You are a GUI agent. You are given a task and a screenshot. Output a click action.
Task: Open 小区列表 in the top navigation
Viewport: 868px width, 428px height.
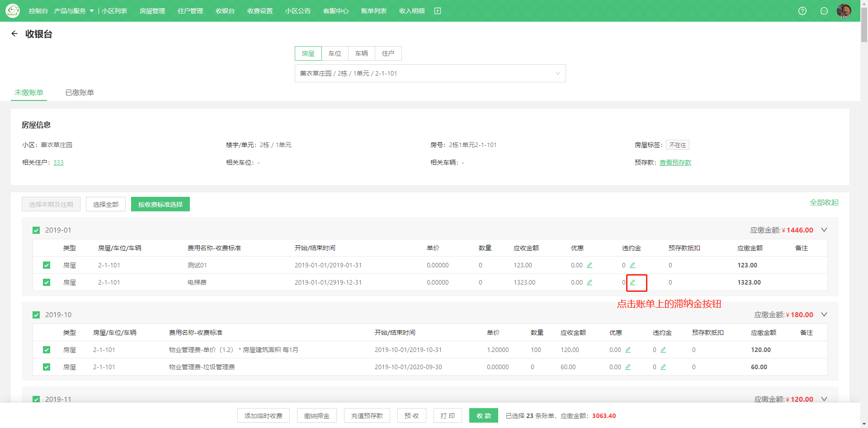[114, 11]
